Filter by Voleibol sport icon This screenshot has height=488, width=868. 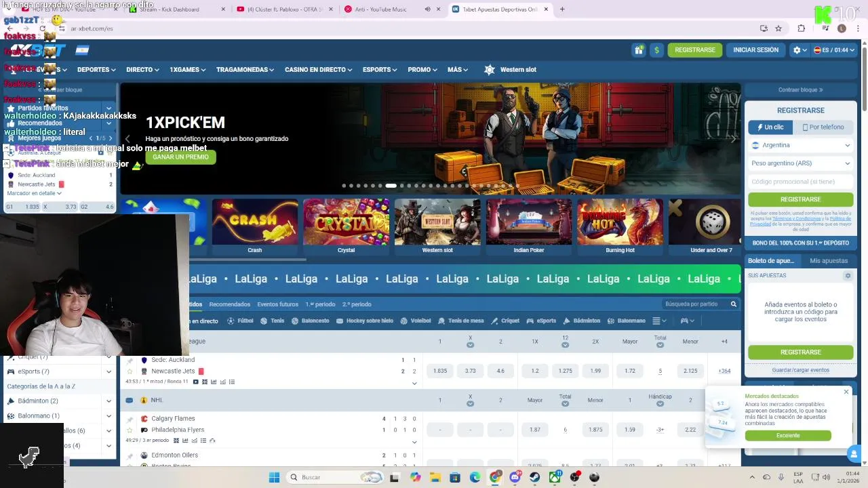point(416,321)
